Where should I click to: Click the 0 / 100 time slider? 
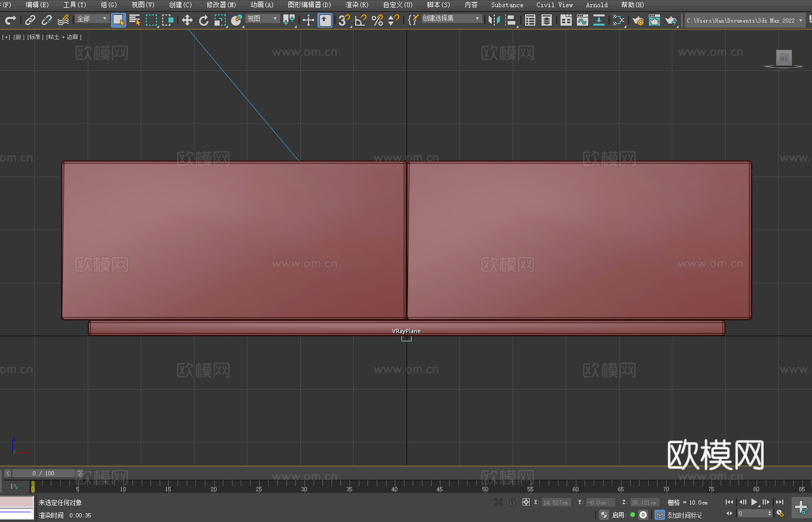click(x=43, y=473)
